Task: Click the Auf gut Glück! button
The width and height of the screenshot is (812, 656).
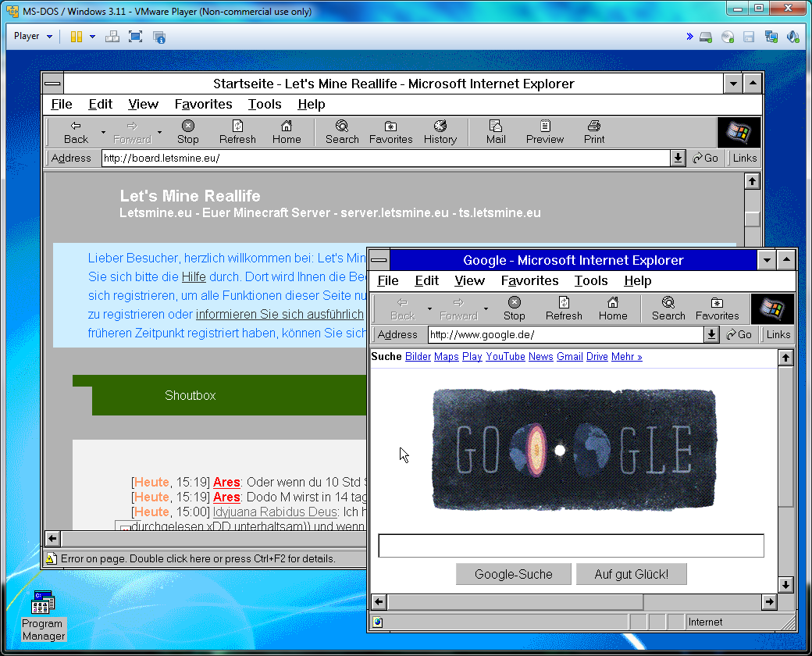Action: pos(631,574)
